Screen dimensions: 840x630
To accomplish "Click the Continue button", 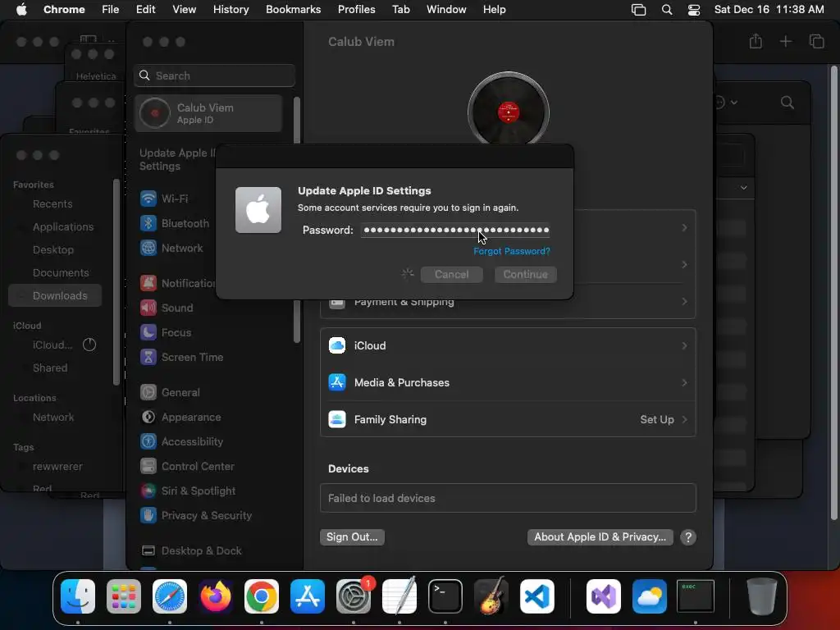I will [526, 274].
